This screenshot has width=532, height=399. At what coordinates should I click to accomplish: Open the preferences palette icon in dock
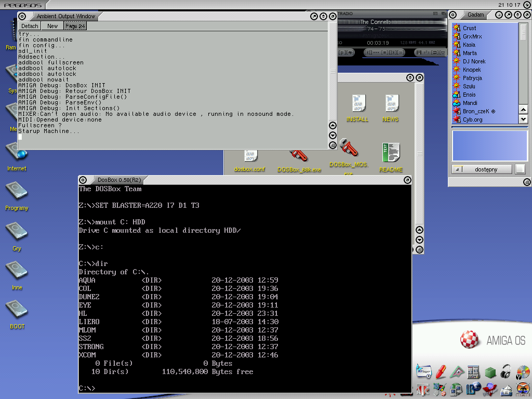(x=440, y=390)
